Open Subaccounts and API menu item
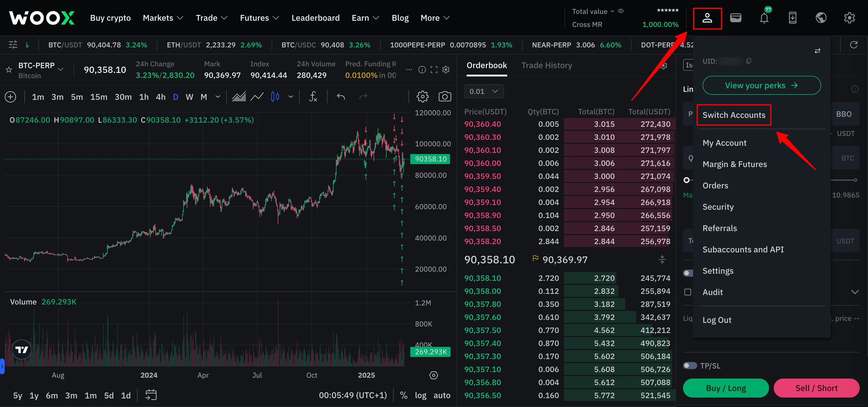Image resolution: width=868 pixels, height=407 pixels. [x=743, y=249]
